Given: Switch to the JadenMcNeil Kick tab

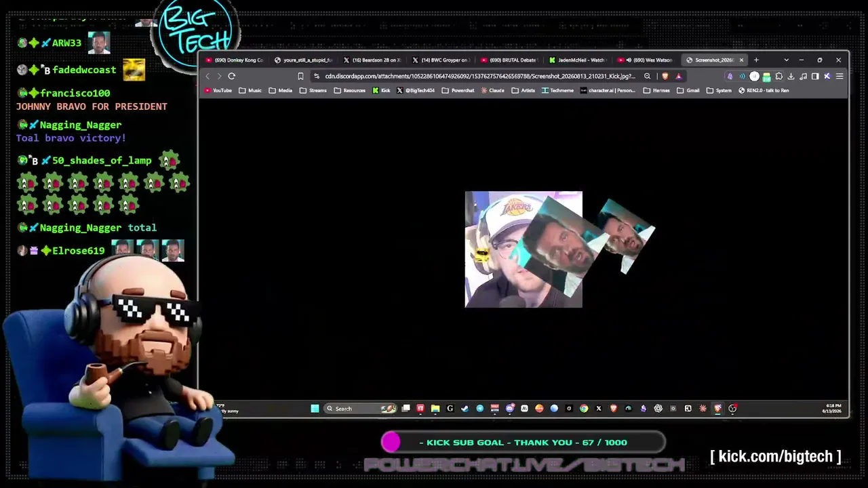Looking at the screenshot, I should click(578, 60).
